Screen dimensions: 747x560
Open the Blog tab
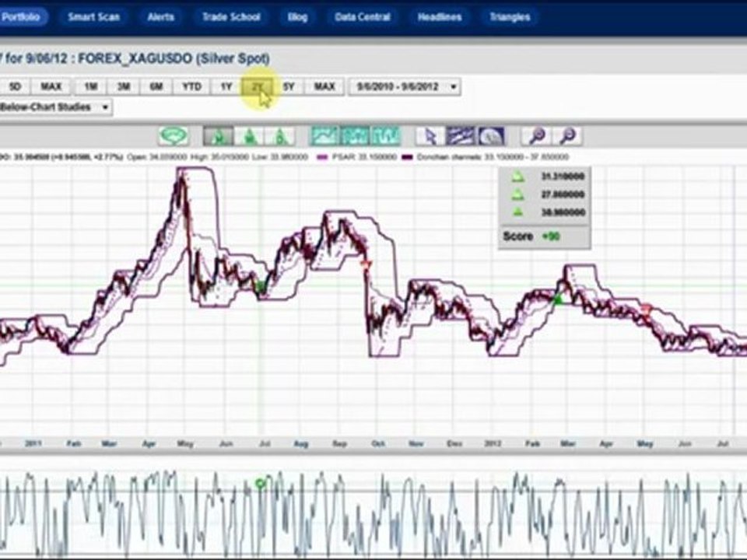coord(297,17)
